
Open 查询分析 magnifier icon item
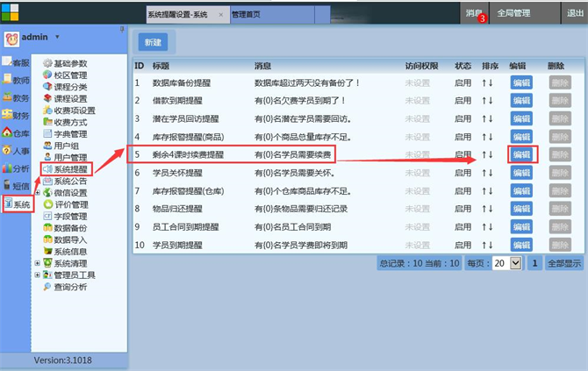click(65, 287)
